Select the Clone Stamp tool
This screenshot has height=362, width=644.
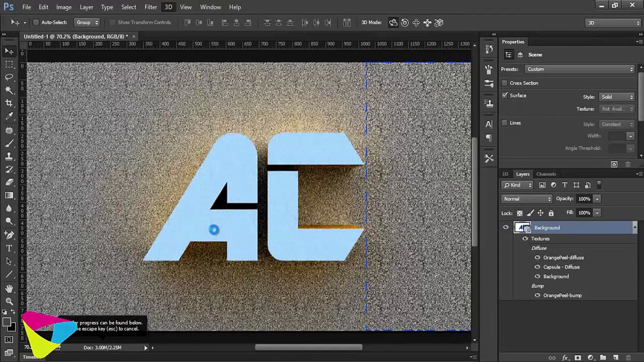point(9,156)
